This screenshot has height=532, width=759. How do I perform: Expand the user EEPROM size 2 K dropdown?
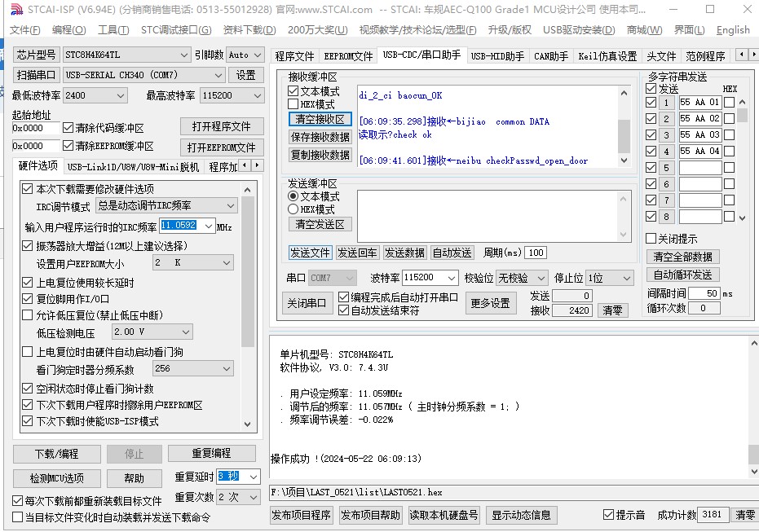227,262
